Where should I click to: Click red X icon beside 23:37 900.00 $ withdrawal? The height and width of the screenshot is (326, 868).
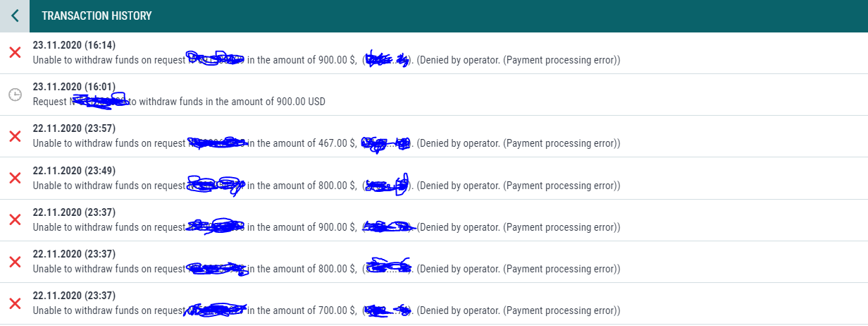[15, 219]
